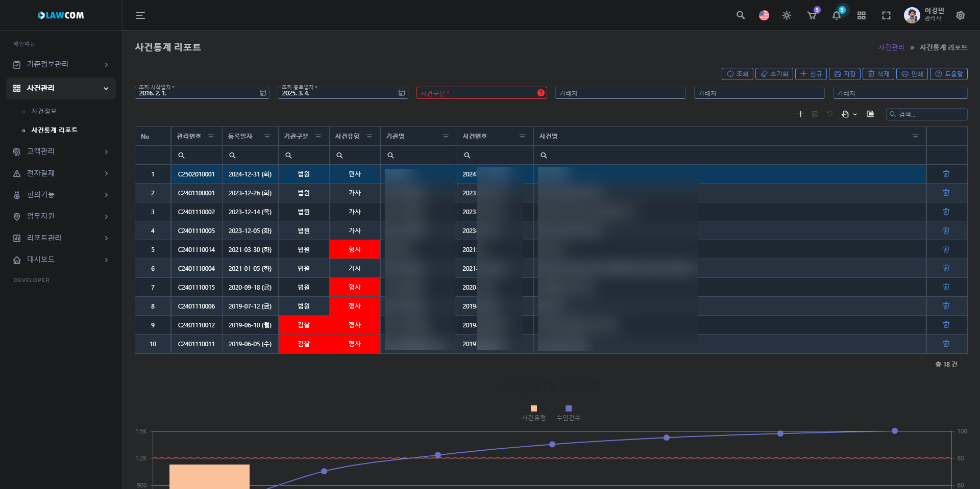The width and height of the screenshot is (980, 489).
Task: Open 기관구분 column filter
Action: point(318,136)
